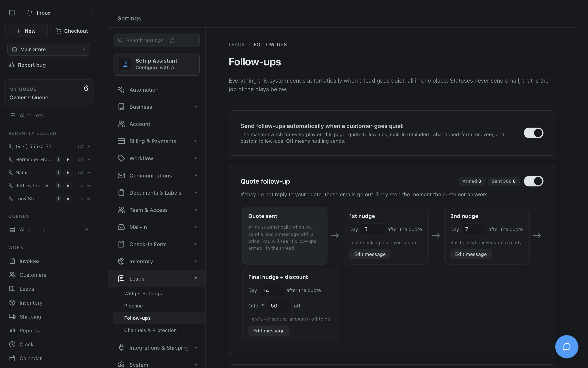Edit message for 1st nudge
Viewport: 588px width, 368px height.
(370, 254)
